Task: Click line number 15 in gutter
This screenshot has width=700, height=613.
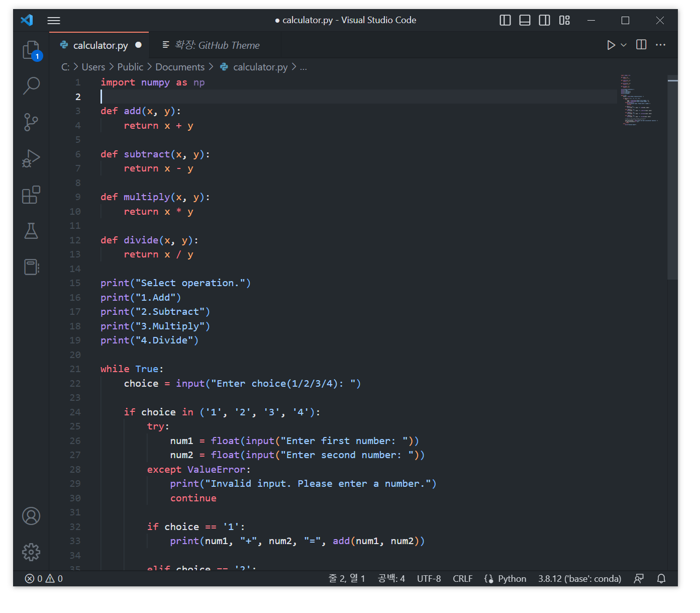Action: pos(75,283)
